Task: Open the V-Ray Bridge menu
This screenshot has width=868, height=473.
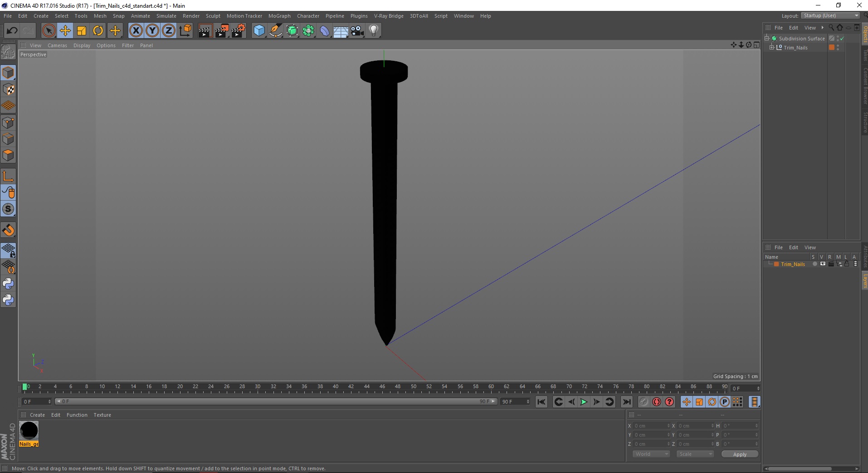Action: pos(389,16)
